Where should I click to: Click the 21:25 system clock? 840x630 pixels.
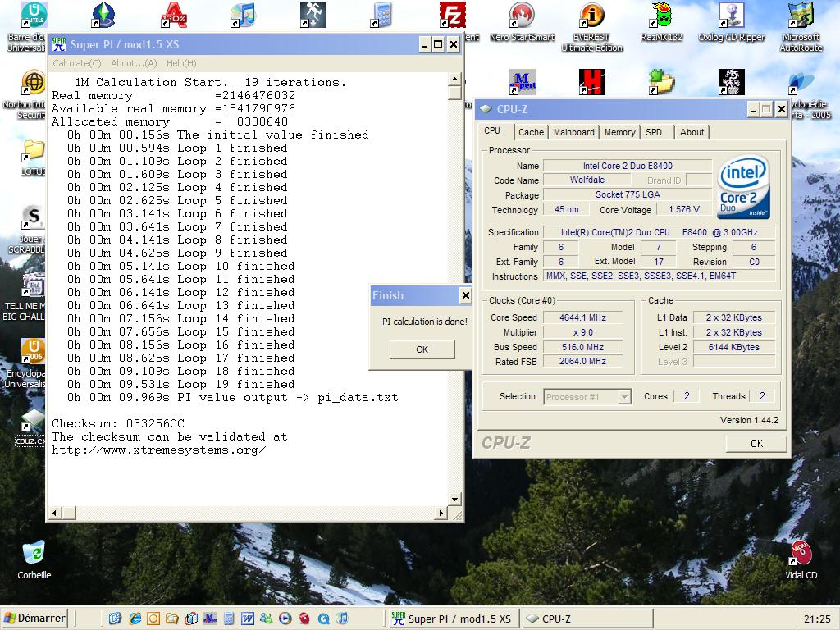(x=817, y=619)
